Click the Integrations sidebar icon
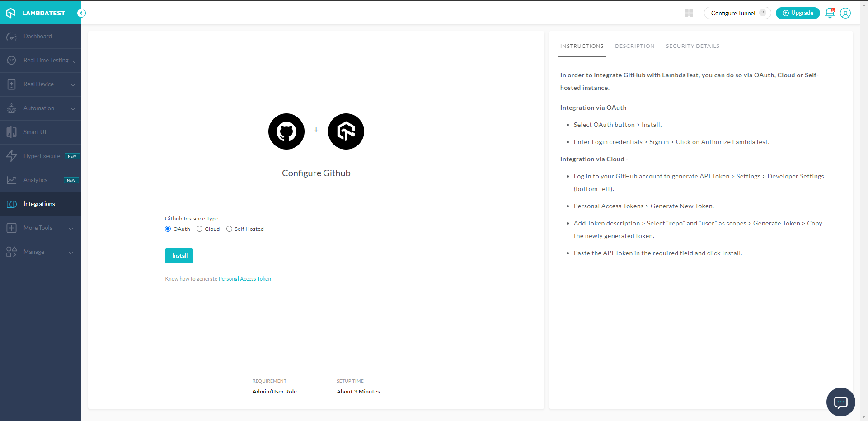Screen dimensions: 868x421 coord(12,204)
